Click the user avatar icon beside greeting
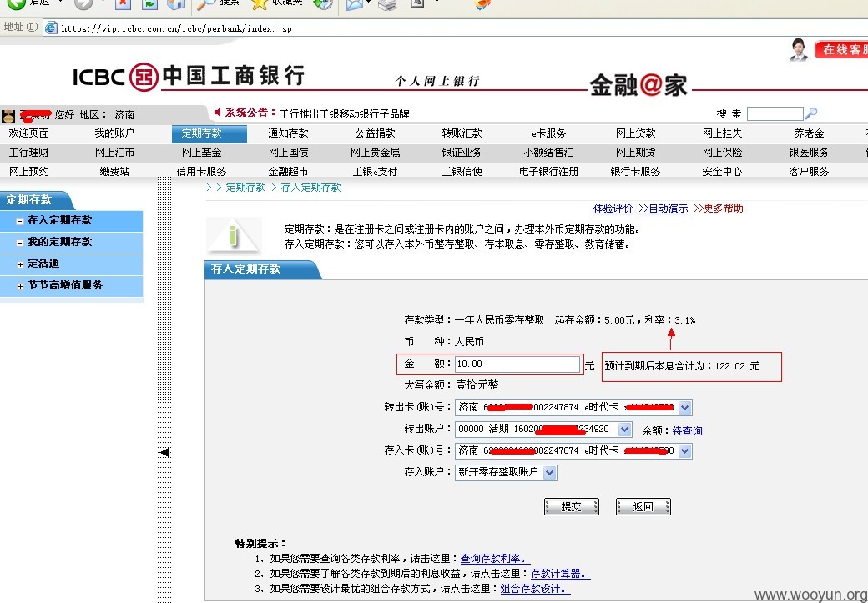This screenshot has height=603, width=868. (8, 116)
